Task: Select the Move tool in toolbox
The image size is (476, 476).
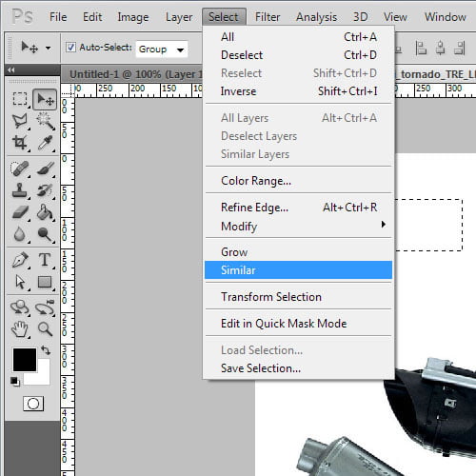Action: (45, 100)
